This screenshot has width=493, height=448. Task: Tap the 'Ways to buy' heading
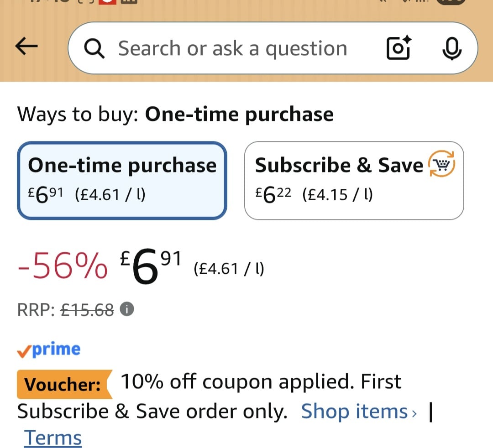pyautogui.click(x=175, y=114)
